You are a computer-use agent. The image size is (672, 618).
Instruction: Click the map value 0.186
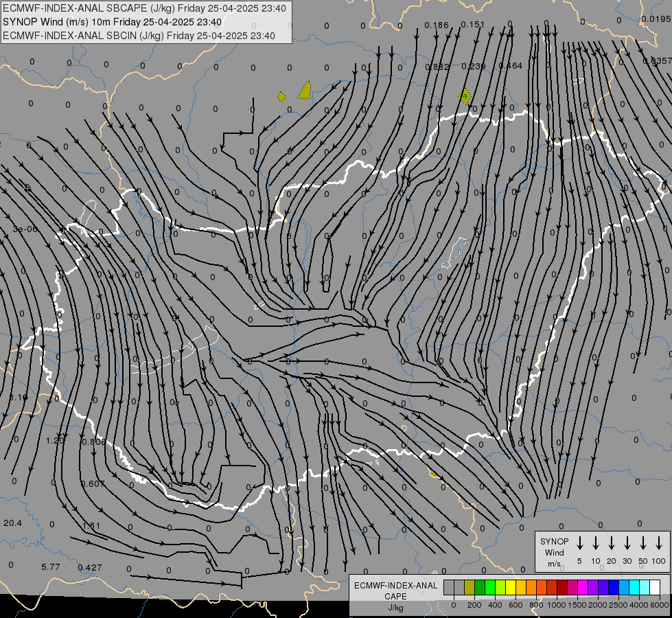(437, 25)
